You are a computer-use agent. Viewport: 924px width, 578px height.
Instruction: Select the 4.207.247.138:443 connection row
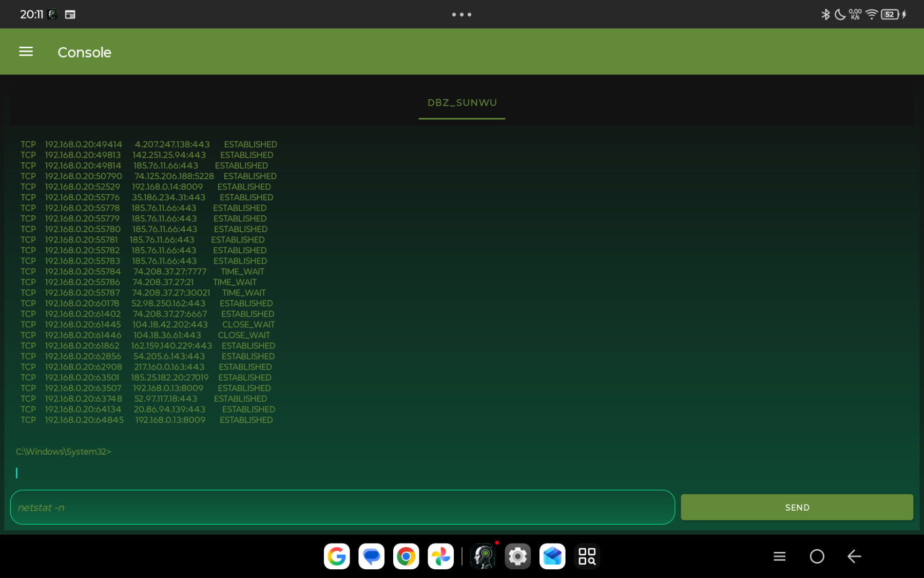pos(149,144)
